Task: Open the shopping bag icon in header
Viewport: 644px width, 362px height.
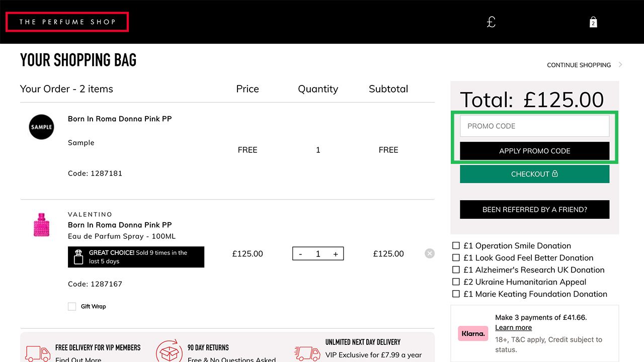Action: (593, 22)
